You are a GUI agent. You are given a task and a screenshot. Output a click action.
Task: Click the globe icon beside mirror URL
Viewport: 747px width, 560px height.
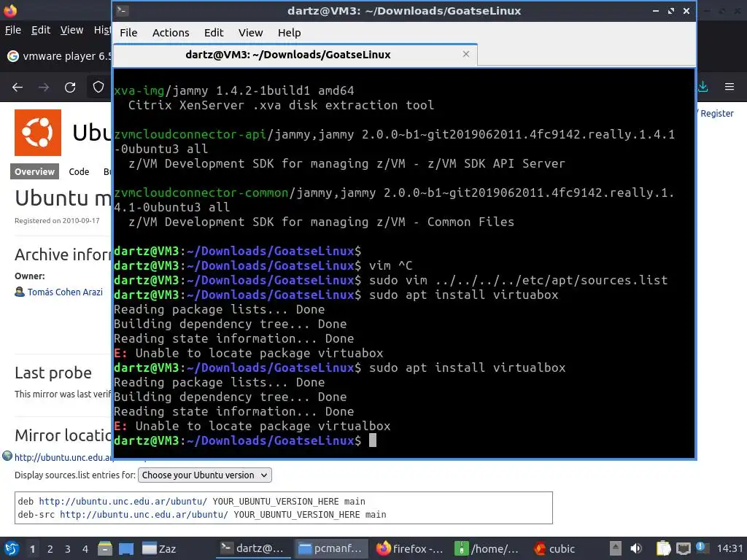(7, 456)
